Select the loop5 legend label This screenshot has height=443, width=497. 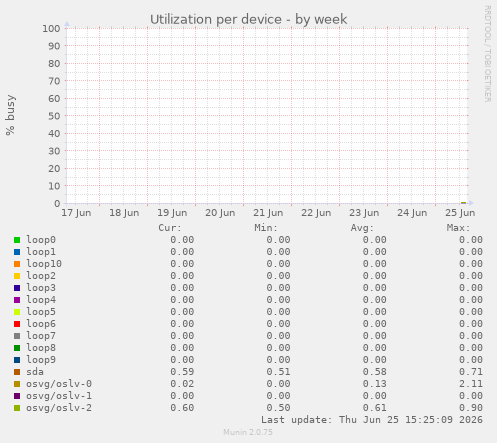[x=41, y=312]
